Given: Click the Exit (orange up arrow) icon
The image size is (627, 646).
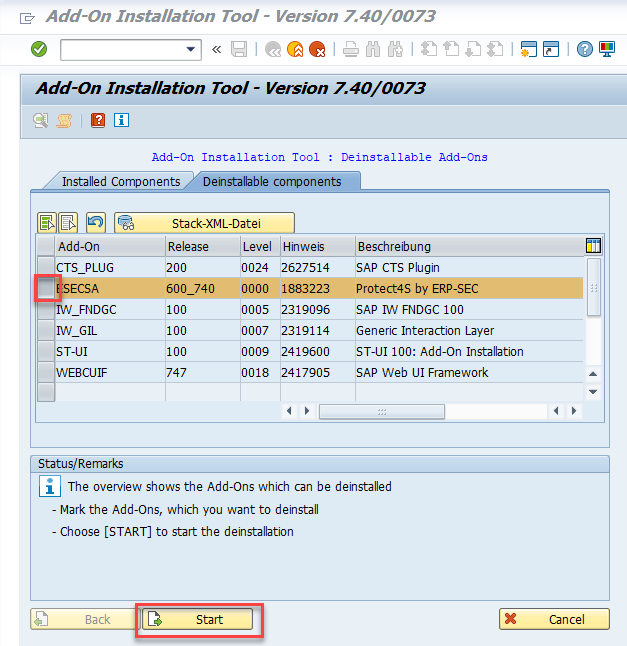Looking at the screenshot, I should coord(295,49).
